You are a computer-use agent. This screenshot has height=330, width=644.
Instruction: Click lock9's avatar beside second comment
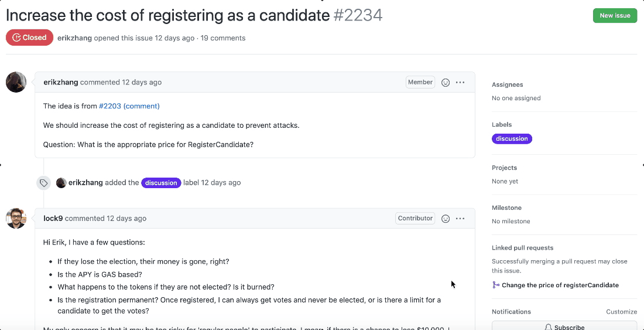[x=16, y=218]
